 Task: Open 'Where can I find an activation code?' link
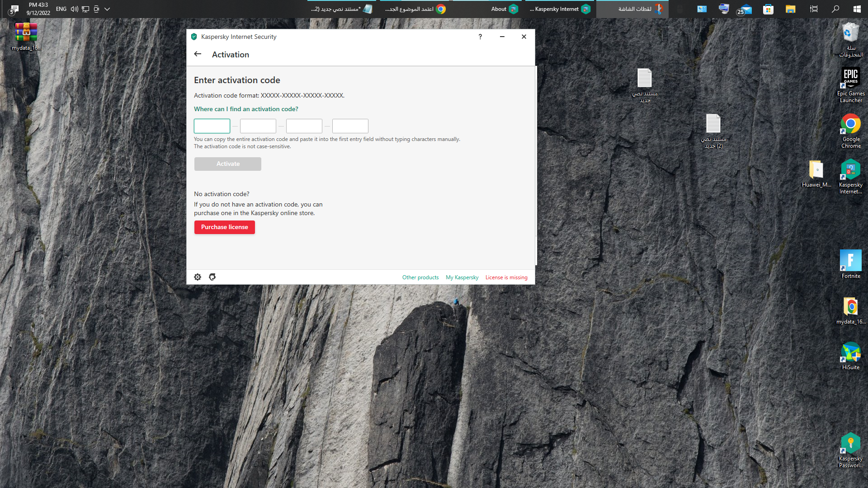tap(246, 109)
